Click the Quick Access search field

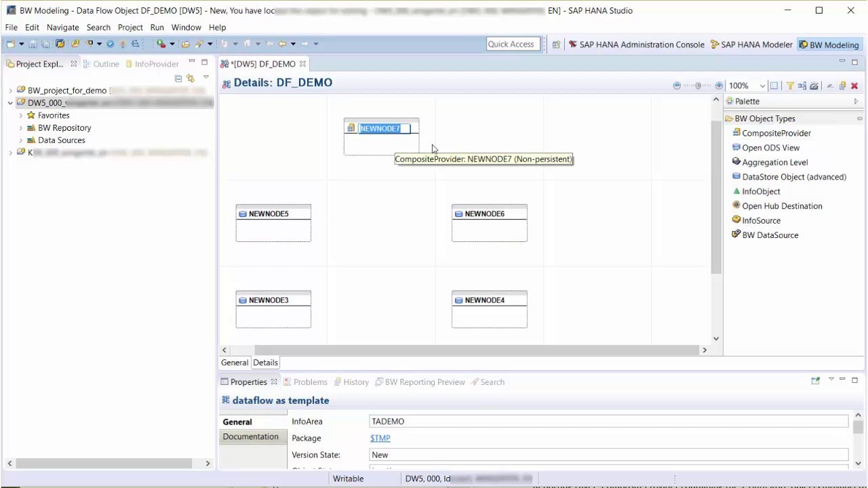point(513,44)
